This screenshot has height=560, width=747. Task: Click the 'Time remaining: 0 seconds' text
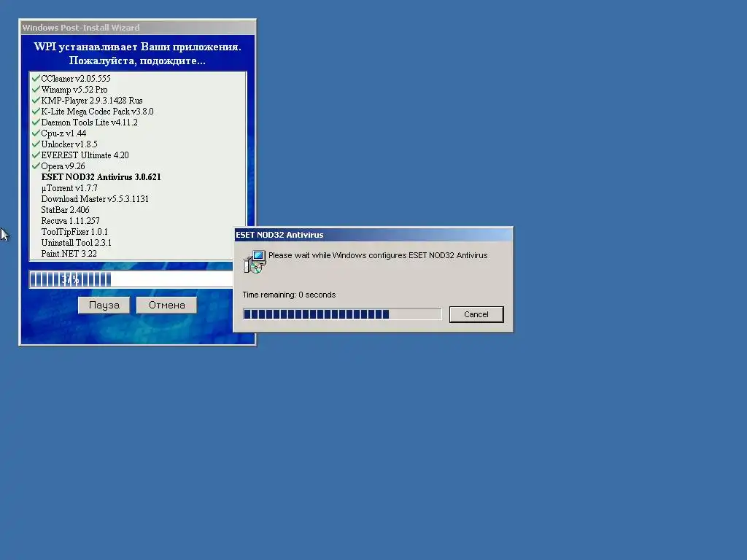[289, 295]
